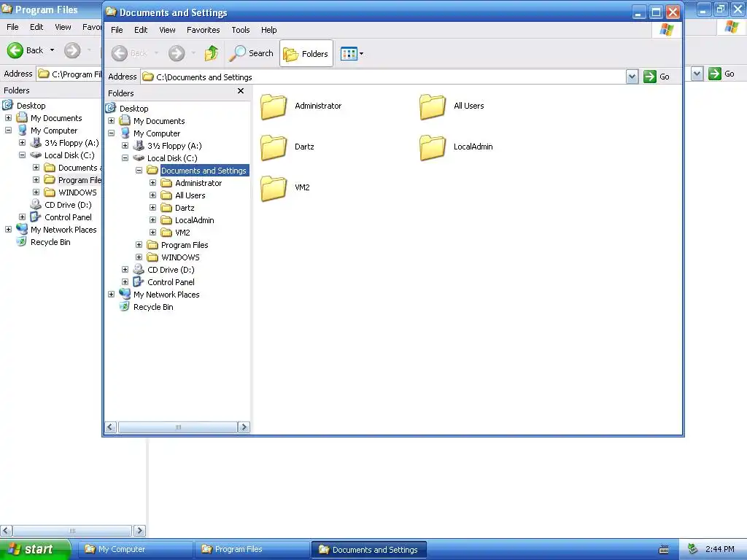
Task: Expand Dartz node in the tree
Action: tap(153, 208)
